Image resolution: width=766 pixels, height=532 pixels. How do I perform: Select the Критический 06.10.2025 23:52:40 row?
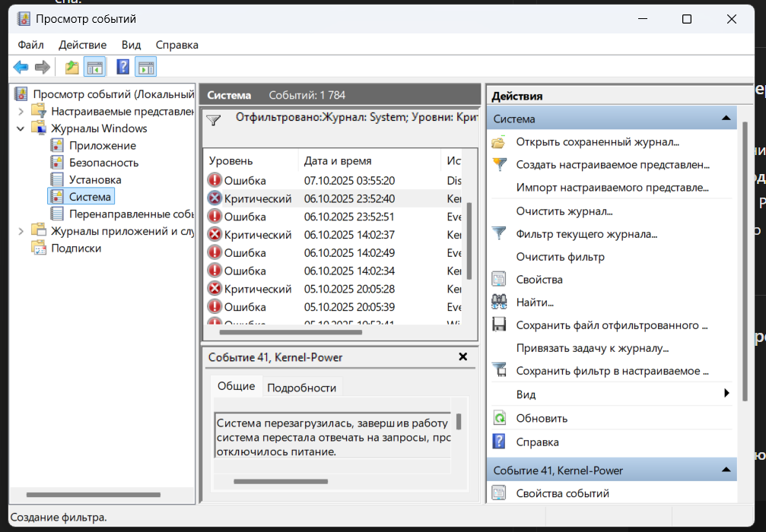tap(333, 198)
